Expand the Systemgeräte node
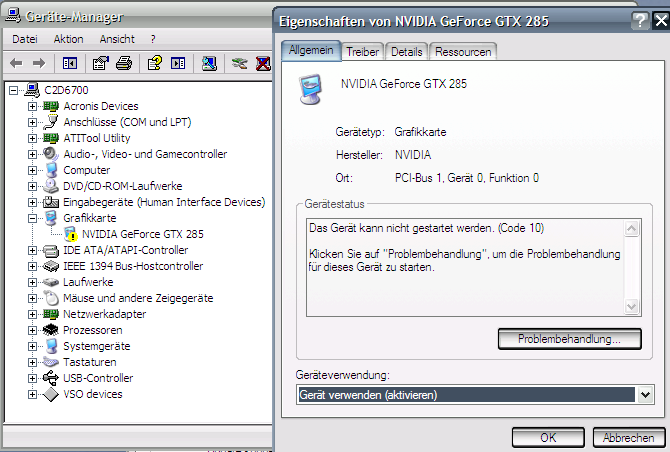This screenshot has height=452, width=670. pos(32,346)
